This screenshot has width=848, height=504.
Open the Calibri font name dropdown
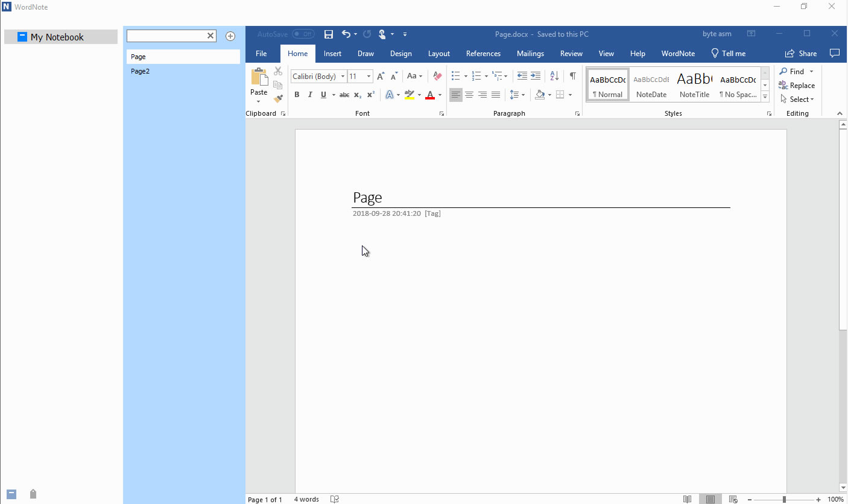tap(343, 77)
